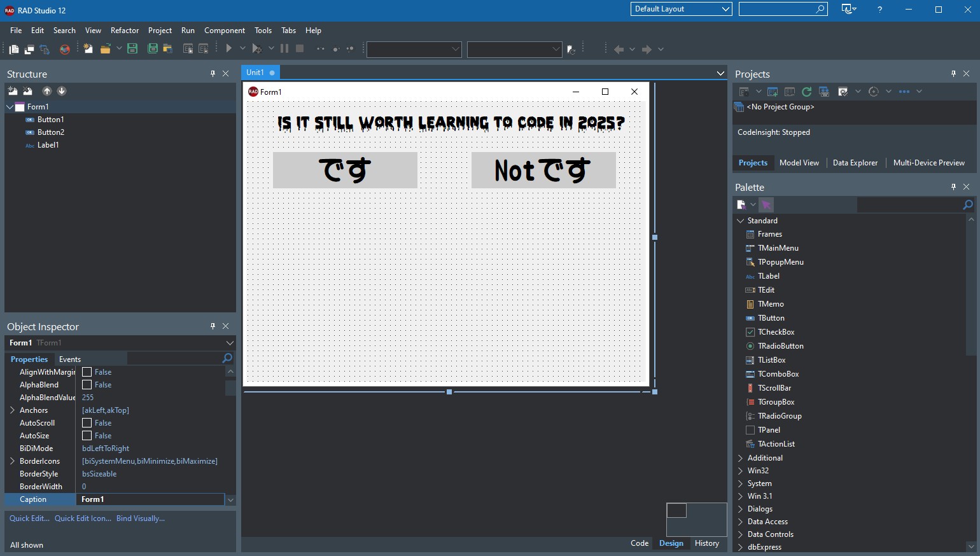The image size is (980, 556).
Task: Click the Quick Edit... link
Action: (x=29, y=518)
